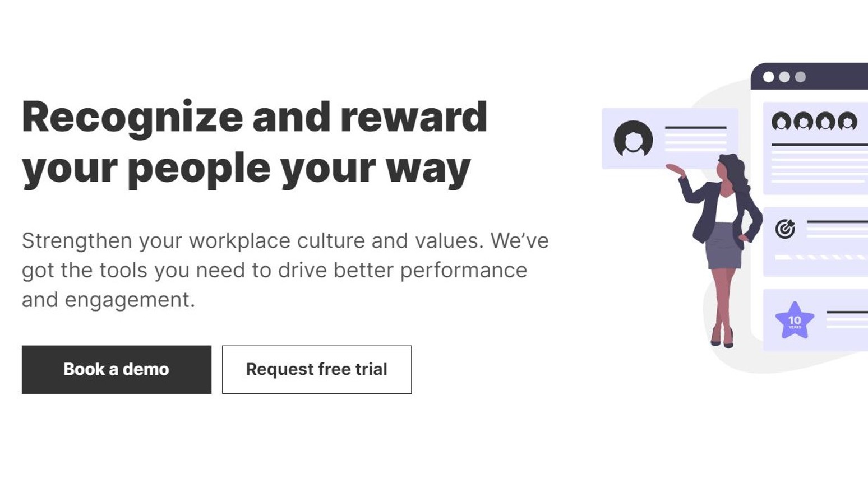Click the purple "10 Years" star badge

(795, 321)
